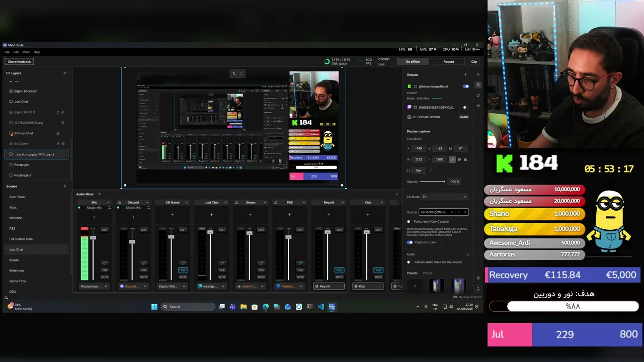Install the Virtual Camera
The height and width of the screenshot is (362, 644).
coord(464,117)
